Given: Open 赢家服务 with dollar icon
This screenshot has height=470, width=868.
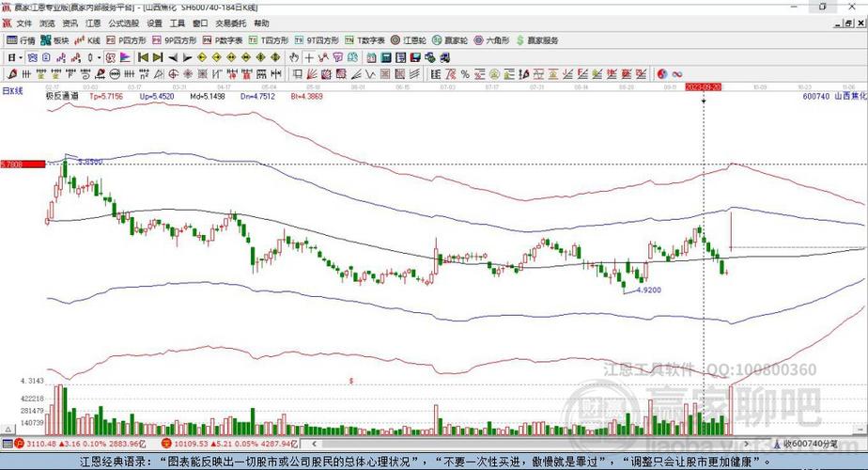Looking at the screenshot, I should click(537, 40).
